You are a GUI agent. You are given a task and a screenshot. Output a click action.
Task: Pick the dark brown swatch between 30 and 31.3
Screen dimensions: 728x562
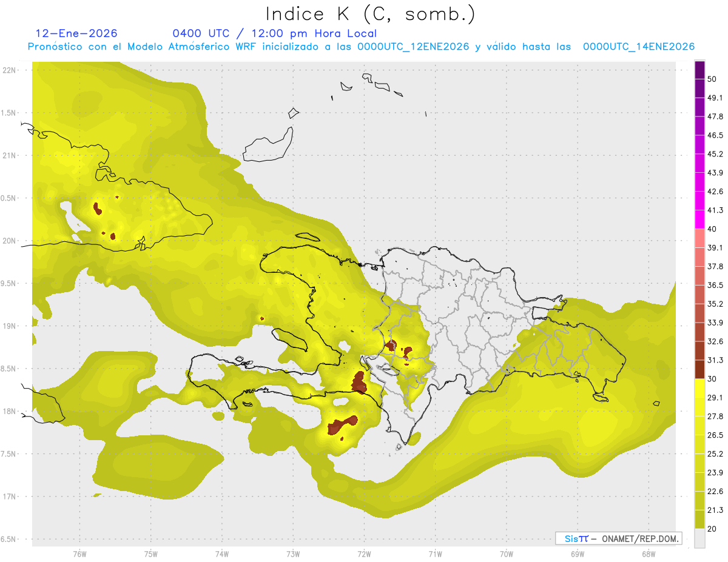(x=699, y=370)
